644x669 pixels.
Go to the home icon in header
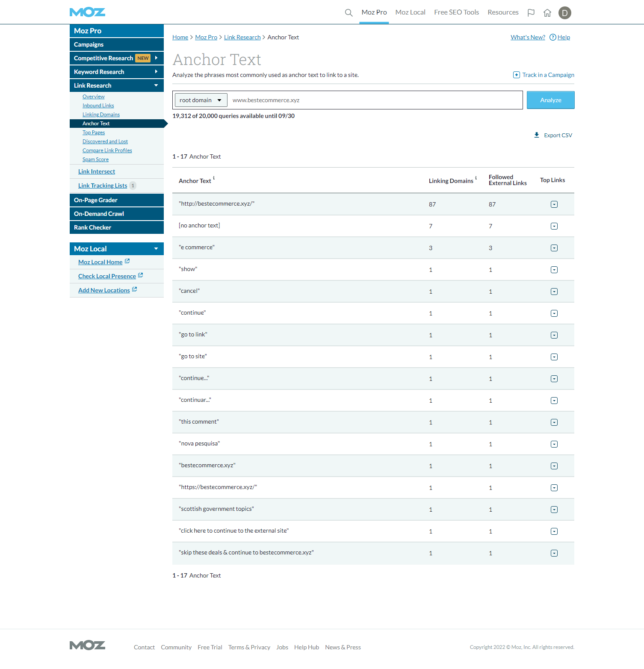click(547, 13)
